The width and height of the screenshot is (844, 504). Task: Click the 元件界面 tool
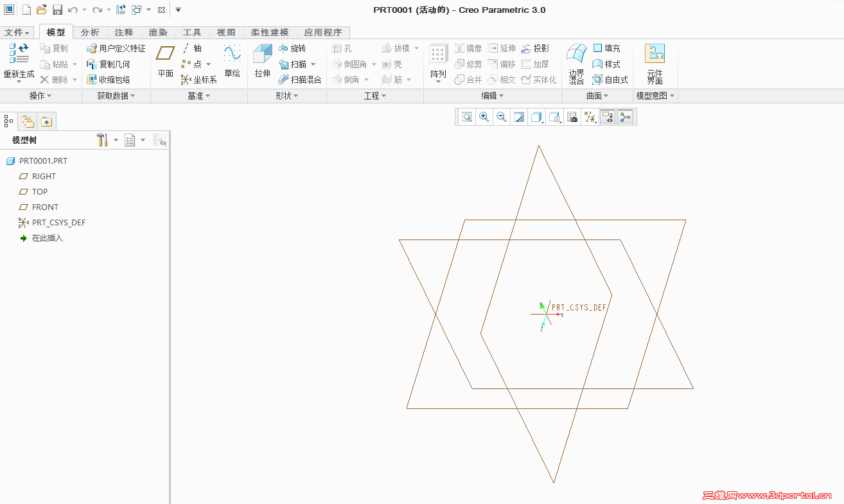point(655,63)
